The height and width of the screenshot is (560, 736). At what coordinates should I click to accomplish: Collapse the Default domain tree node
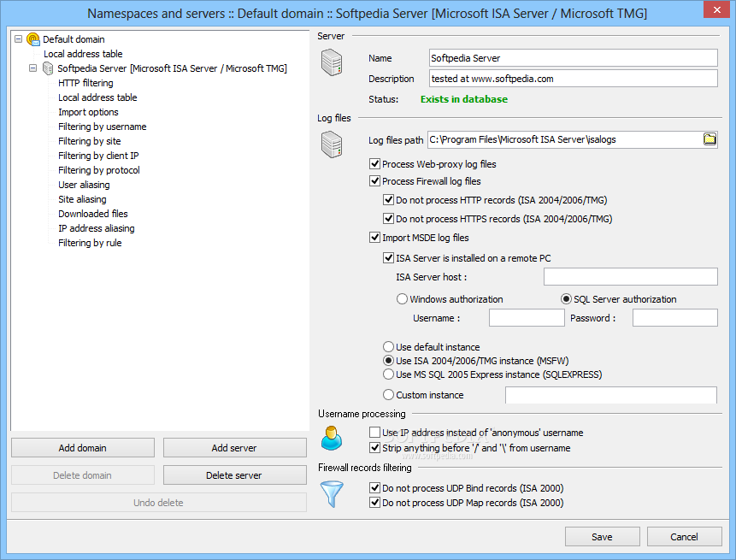coord(18,39)
